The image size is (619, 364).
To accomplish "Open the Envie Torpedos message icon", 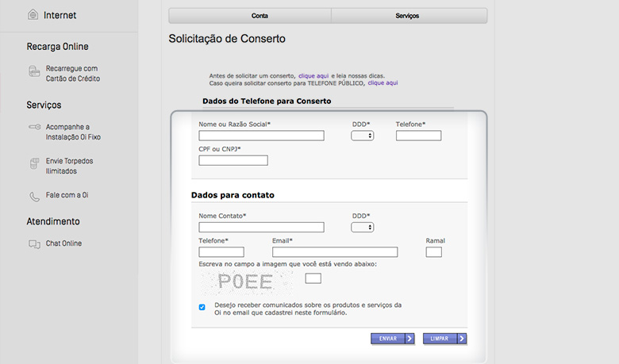I will click(35, 163).
